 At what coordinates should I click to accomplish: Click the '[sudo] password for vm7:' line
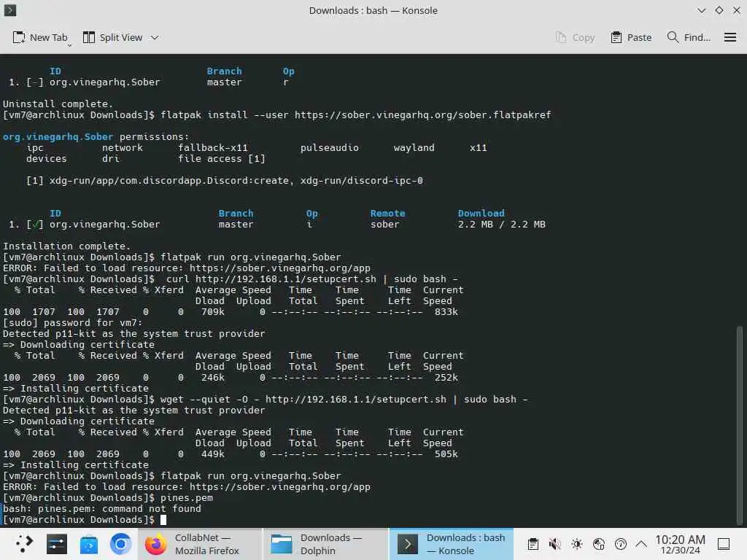72,323
